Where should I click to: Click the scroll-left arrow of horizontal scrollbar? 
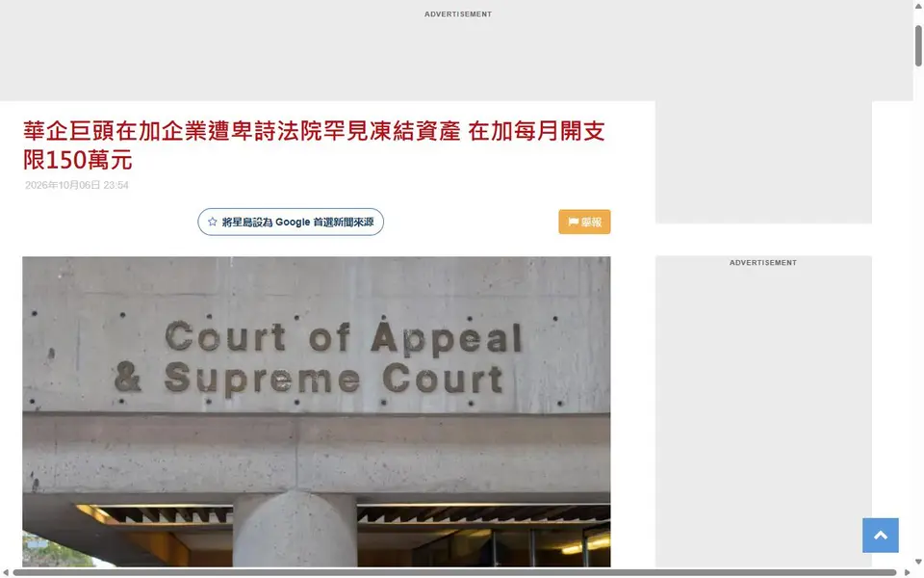click(x=6, y=572)
